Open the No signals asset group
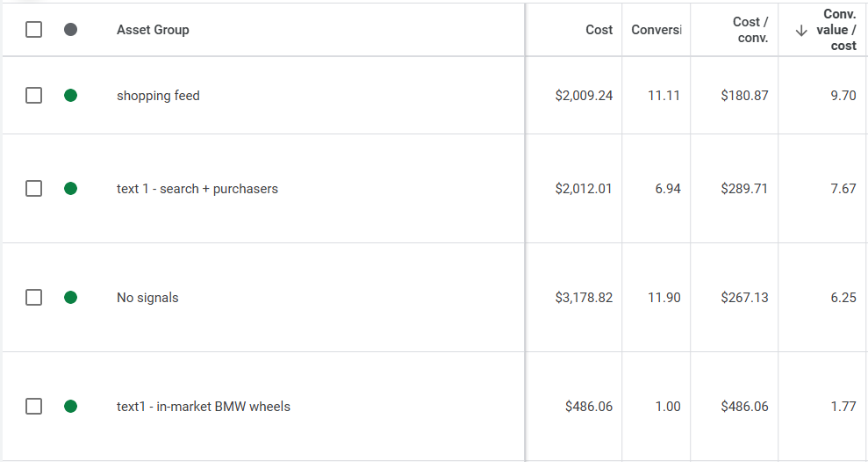868x462 pixels. tap(147, 298)
